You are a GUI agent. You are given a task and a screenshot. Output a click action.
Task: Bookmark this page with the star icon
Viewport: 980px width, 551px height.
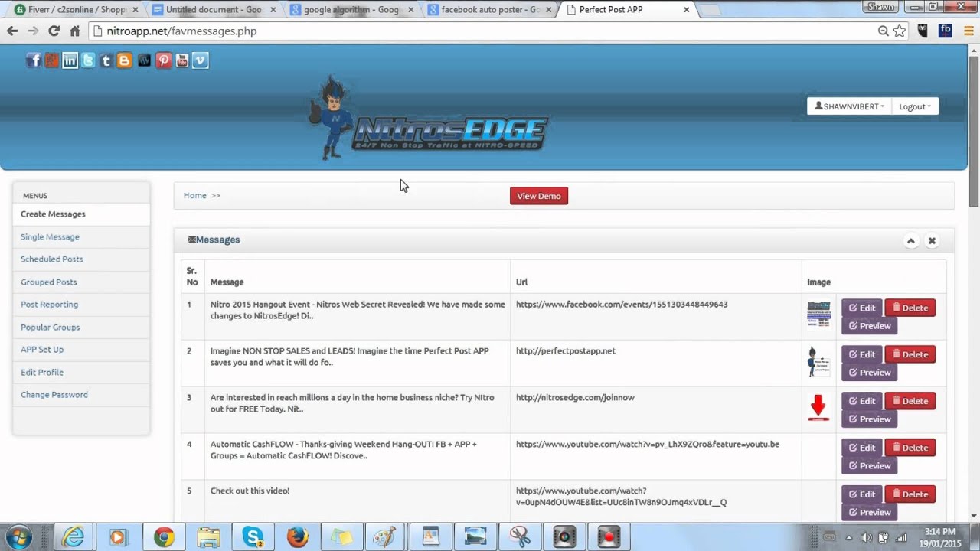pyautogui.click(x=900, y=31)
